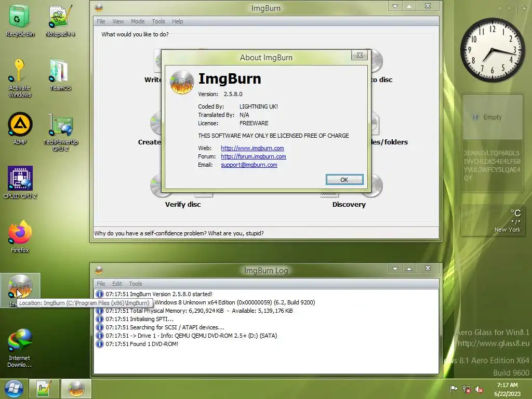Click ImgBurn flaming disc logo in About

click(x=182, y=82)
